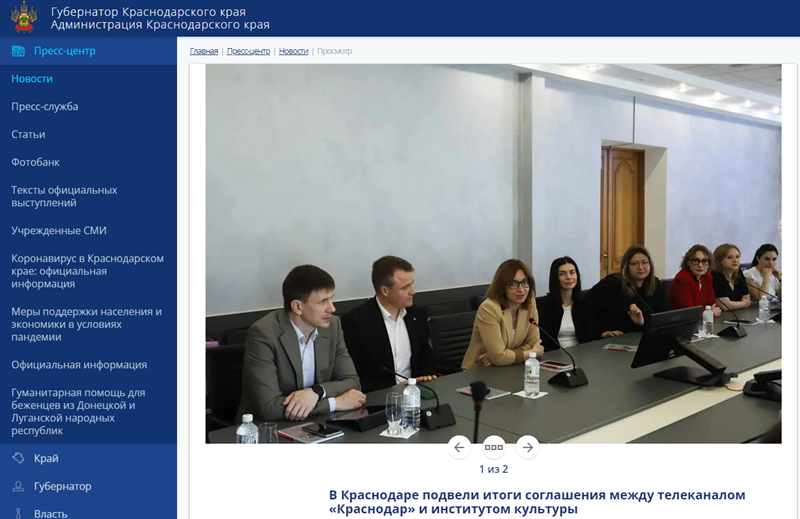Image resolution: width=800 pixels, height=519 pixels.
Task: Open Статьи sidebar item
Action: click(28, 135)
